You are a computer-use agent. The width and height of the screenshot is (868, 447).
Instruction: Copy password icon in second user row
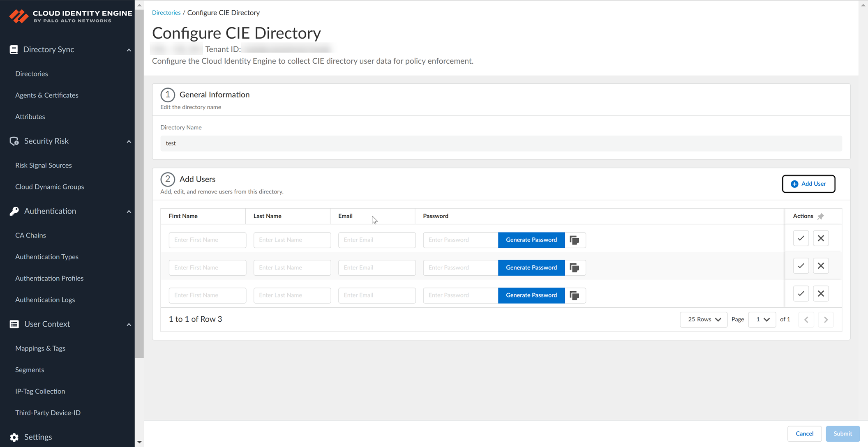coord(575,268)
